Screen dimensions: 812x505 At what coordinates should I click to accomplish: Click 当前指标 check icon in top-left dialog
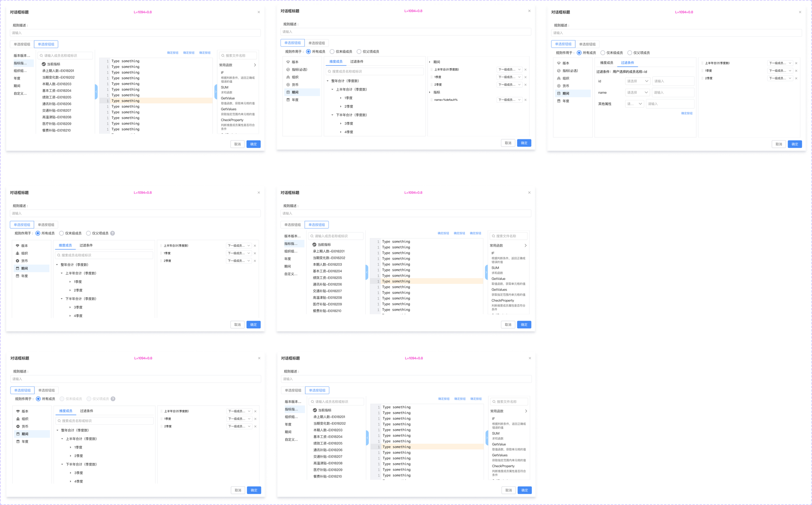click(x=44, y=64)
